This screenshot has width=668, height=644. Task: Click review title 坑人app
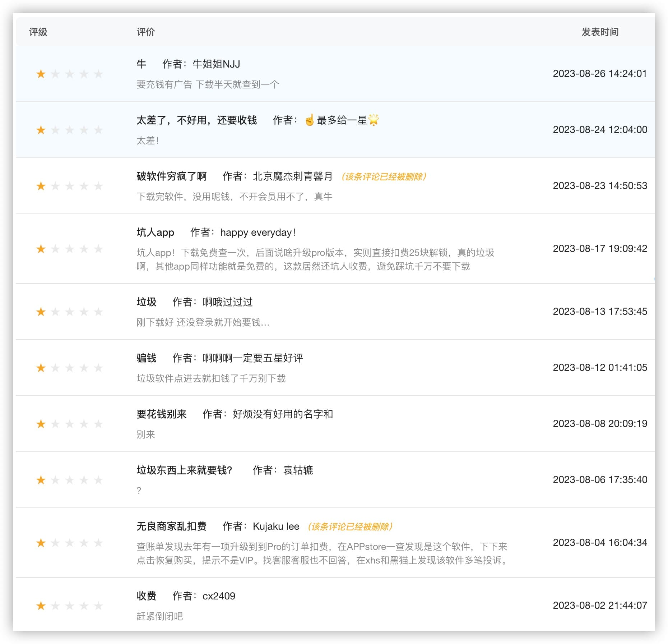[x=156, y=233]
